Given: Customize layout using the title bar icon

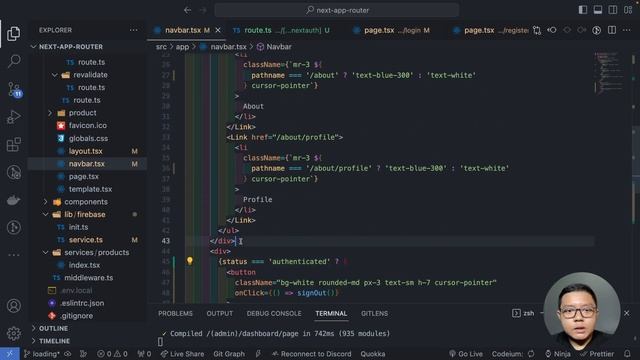Looking at the screenshot, I should point(628,10).
